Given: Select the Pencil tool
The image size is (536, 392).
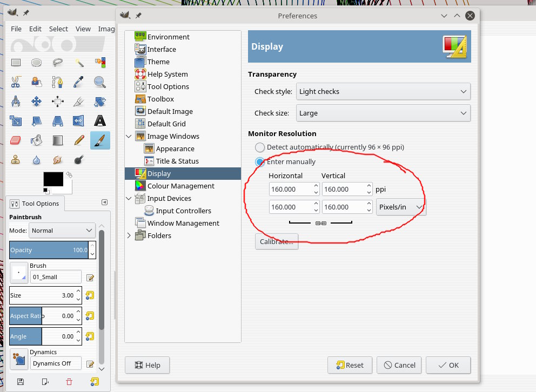Looking at the screenshot, I should (79, 140).
